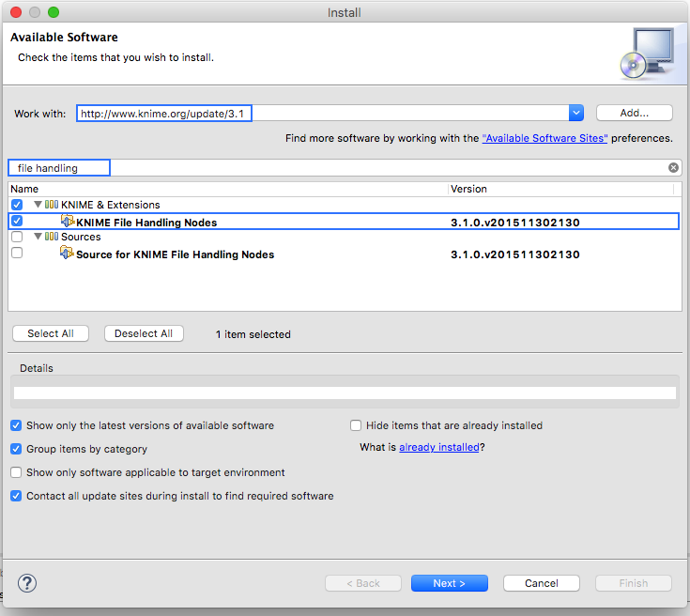The image size is (690, 616).
Task: Click the KNIME & Extensions category icon
Action: click(x=52, y=205)
